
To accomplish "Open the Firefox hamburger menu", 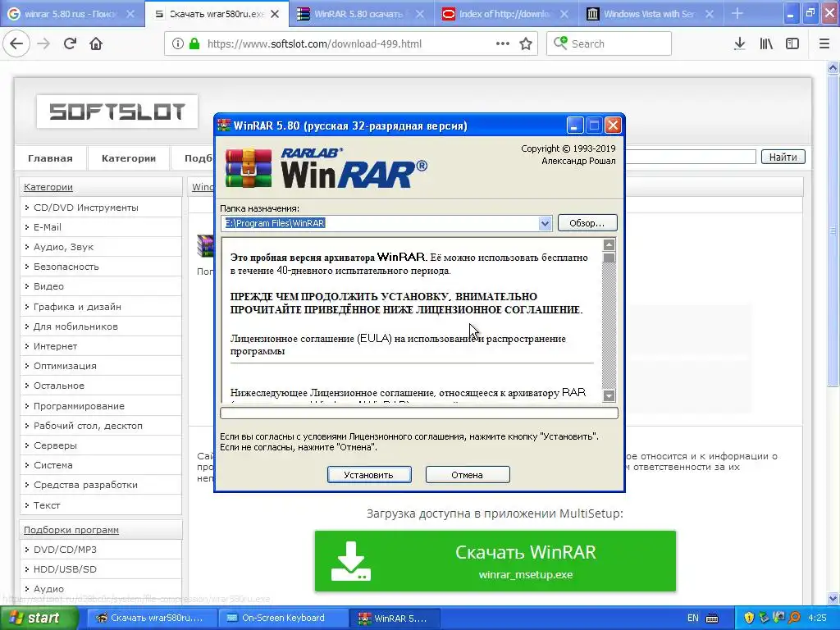I will [x=824, y=43].
